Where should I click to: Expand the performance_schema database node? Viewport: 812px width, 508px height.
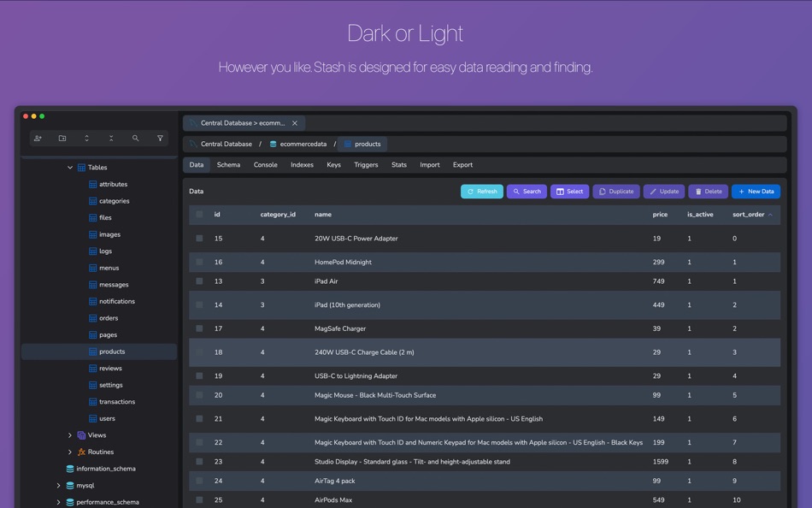tap(58, 502)
